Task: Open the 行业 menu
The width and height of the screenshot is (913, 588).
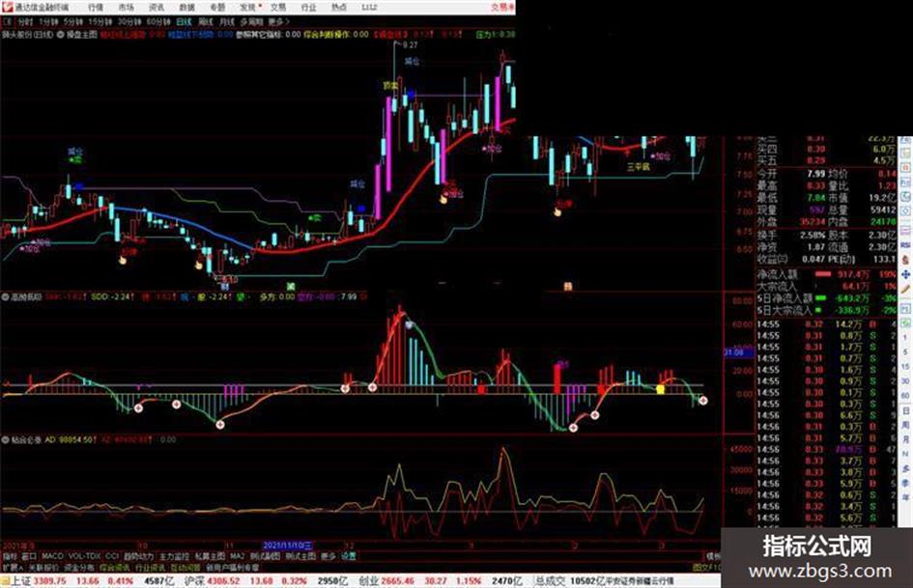Action: [x=308, y=8]
